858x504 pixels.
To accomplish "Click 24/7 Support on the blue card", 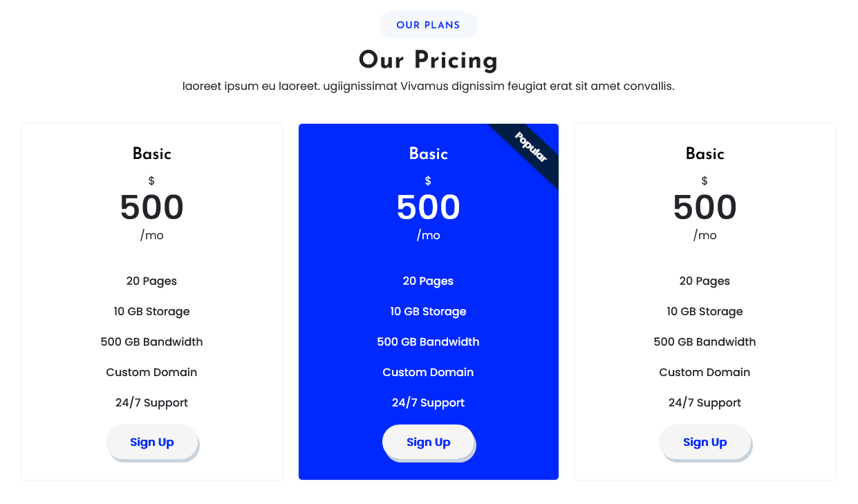I will tap(429, 403).
